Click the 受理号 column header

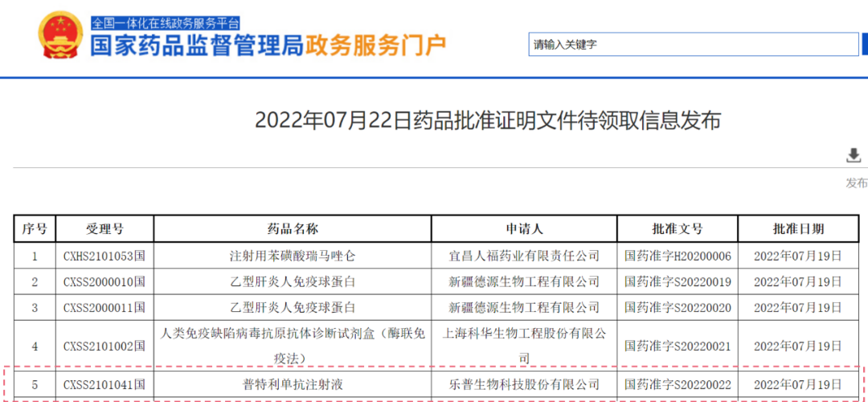104,229
